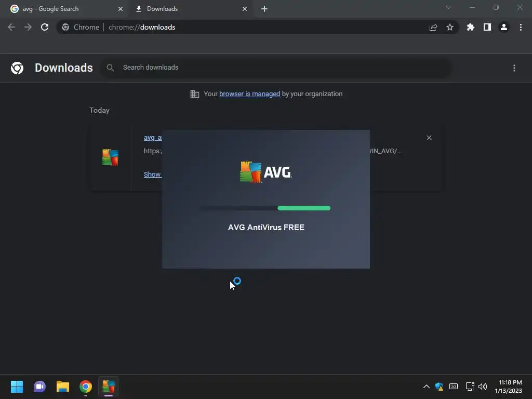This screenshot has width=532, height=399.
Task: Show hidden system tray icons
Action: tap(427, 387)
